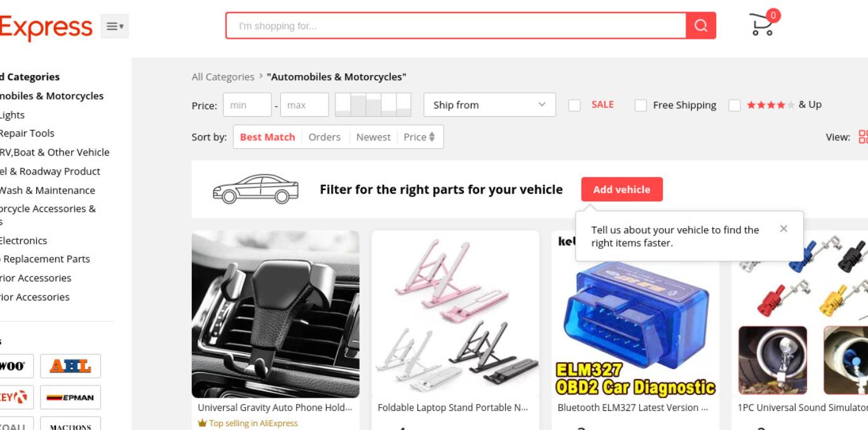Click the orange search magnifier button
Viewport: 868px width, 430px height.
(701, 25)
